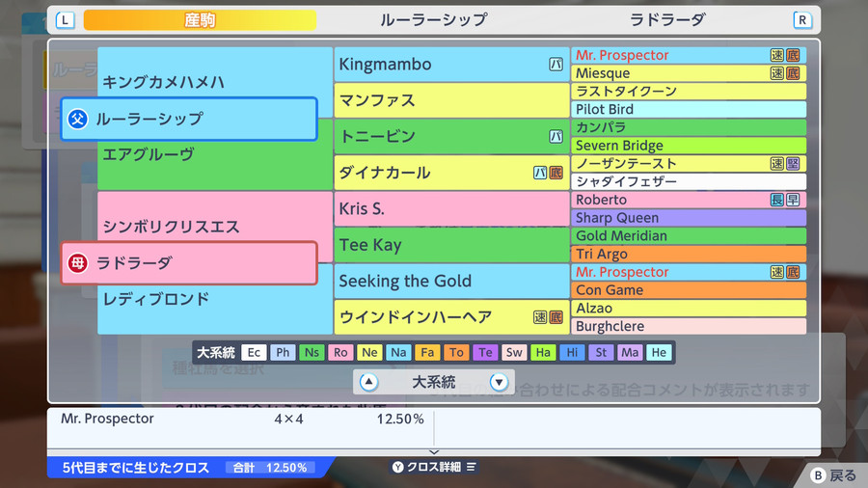Select the Sharp Queen pedigree cell
The image size is (868, 488).
pos(689,217)
